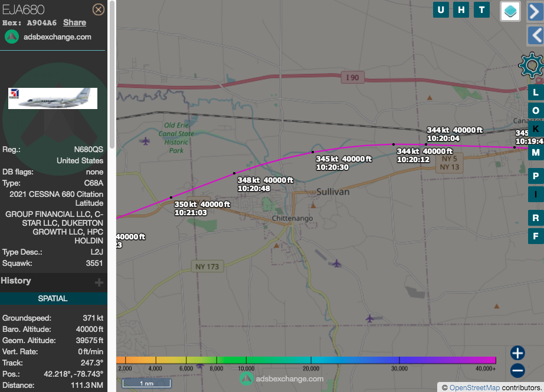Close the EJA680 aircraft info panel

point(98,9)
